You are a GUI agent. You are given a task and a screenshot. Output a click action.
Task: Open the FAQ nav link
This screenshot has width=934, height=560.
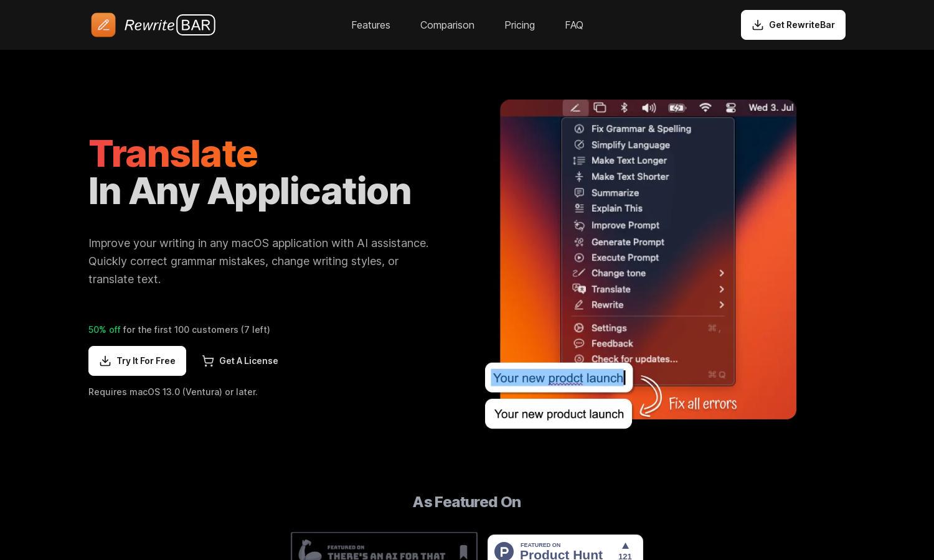pos(574,25)
